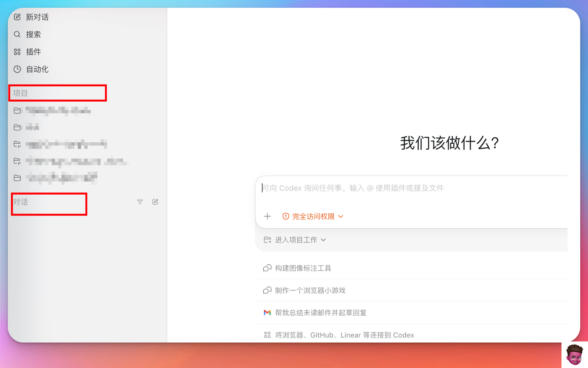
Task: Click the 自动化 clock icon
Action: point(17,69)
